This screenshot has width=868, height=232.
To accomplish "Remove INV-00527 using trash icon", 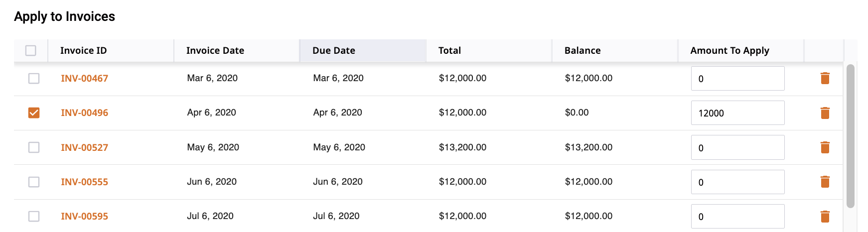I will click(x=825, y=147).
